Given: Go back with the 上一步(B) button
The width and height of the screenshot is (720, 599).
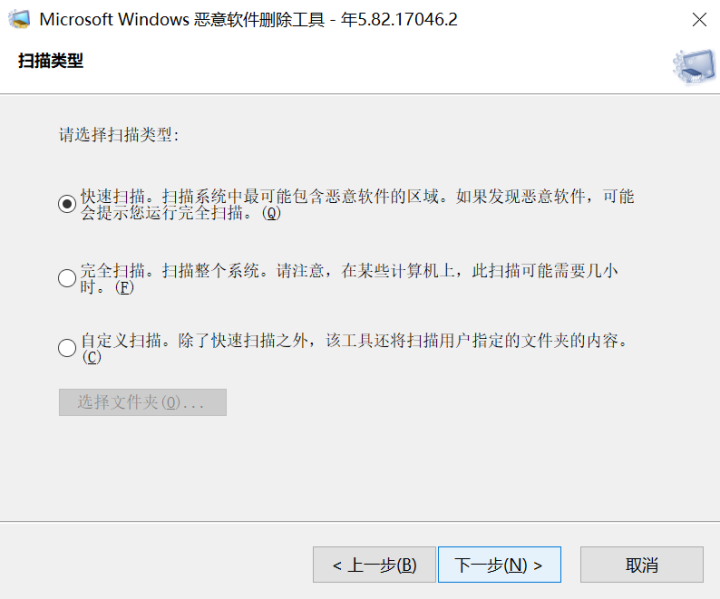Looking at the screenshot, I should click(x=374, y=565).
